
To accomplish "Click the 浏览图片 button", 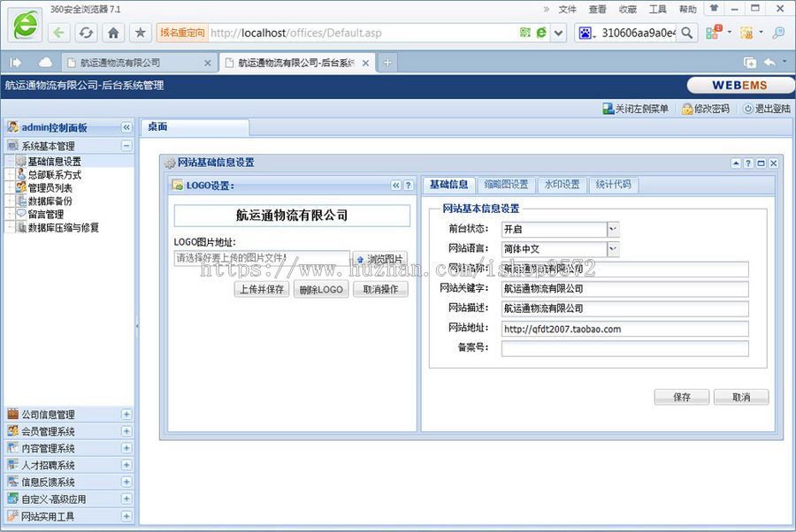I will click(380, 258).
